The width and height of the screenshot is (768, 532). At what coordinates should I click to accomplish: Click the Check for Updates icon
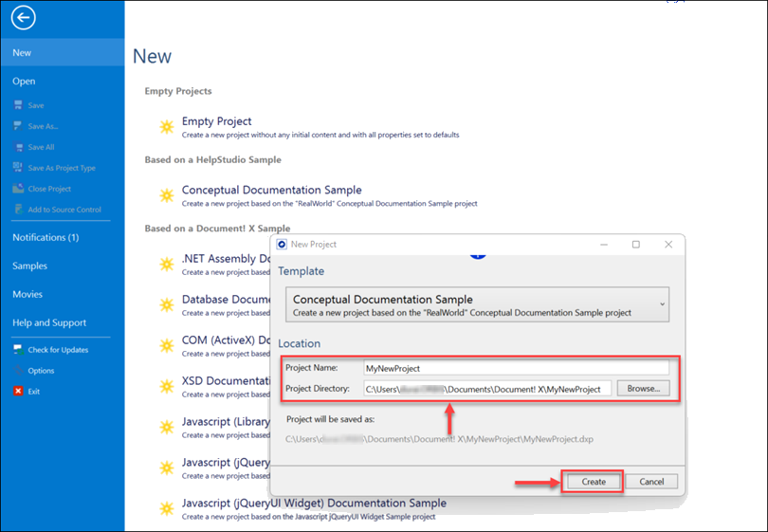tap(18, 350)
